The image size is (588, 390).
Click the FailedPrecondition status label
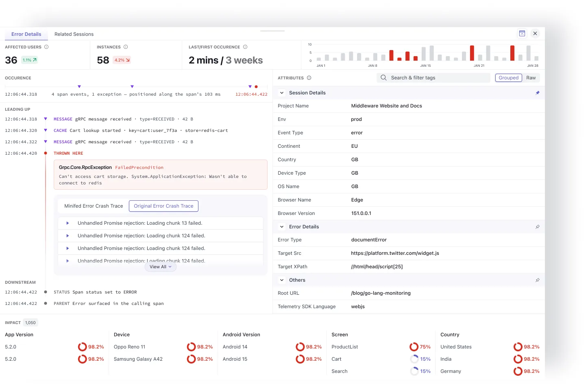[x=139, y=167]
